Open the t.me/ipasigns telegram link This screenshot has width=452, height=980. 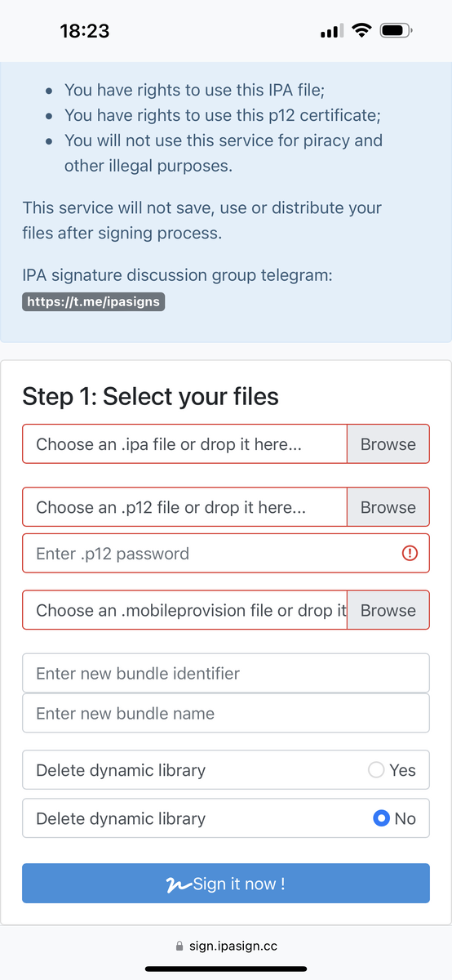click(94, 301)
